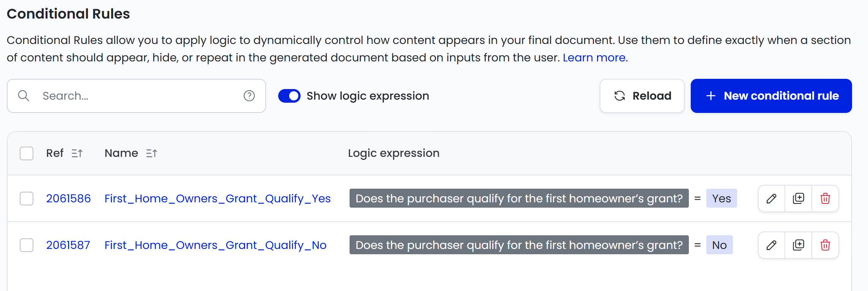Delete the First_Home_Owners_Grant_Qualify_No rule trash icon
Screen dimensions: 868x291
(x=825, y=245)
